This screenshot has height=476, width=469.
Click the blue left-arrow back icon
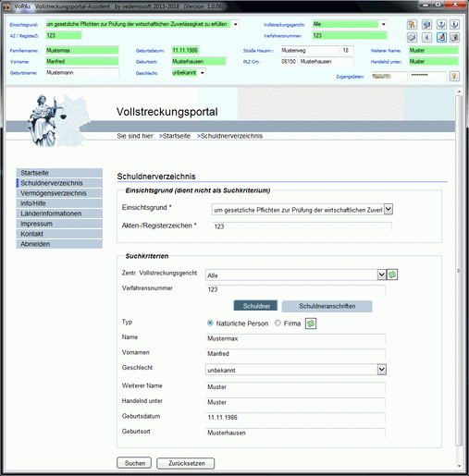426,37
